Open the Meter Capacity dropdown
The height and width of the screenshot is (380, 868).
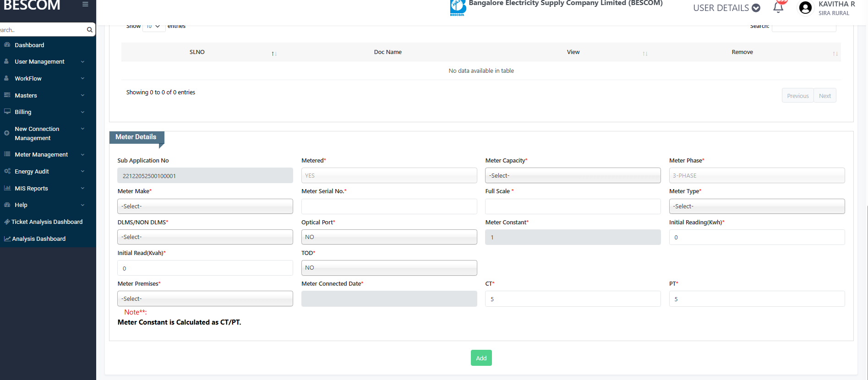(x=573, y=175)
